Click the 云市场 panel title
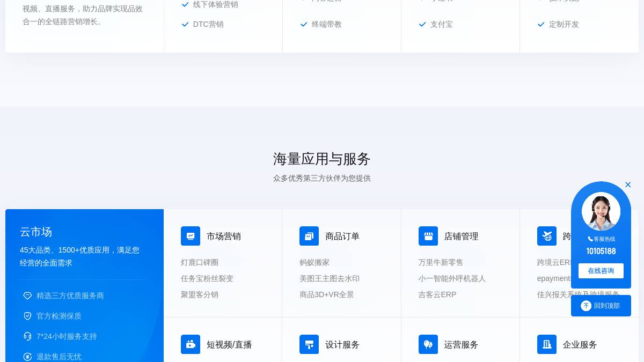The image size is (644, 362). click(x=36, y=232)
